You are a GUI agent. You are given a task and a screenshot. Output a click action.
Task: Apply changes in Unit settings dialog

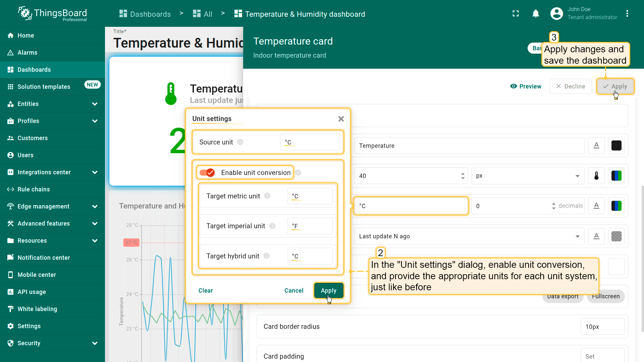pyautogui.click(x=328, y=291)
